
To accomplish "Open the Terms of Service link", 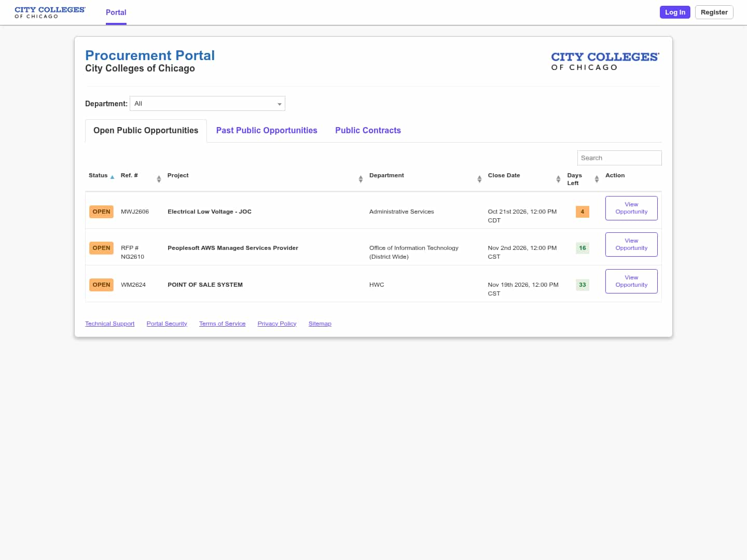I will click(222, 324).
